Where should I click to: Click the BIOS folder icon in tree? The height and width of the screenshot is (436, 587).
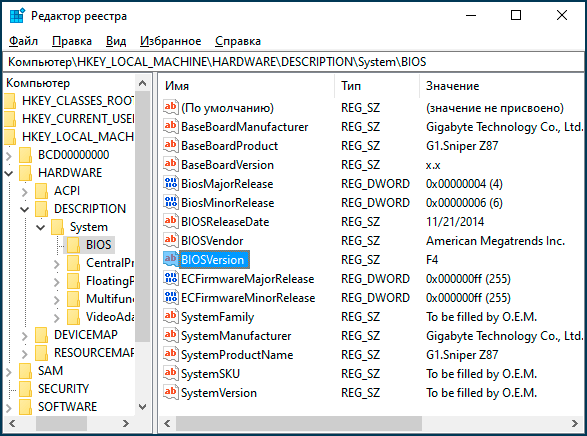73,245
